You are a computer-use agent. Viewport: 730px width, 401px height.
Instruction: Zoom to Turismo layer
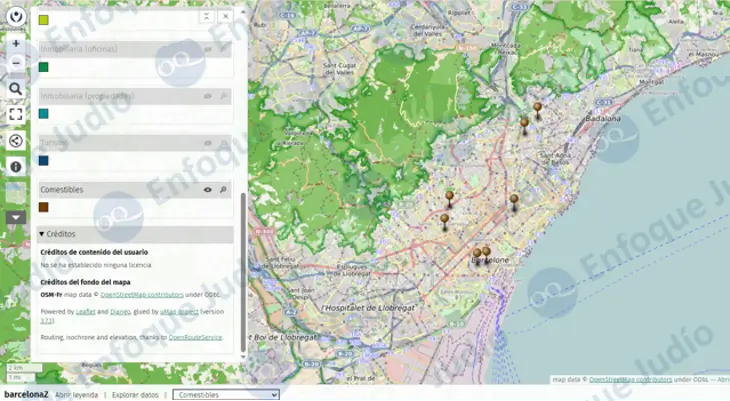pyautogui.click(x=223, y=143)
